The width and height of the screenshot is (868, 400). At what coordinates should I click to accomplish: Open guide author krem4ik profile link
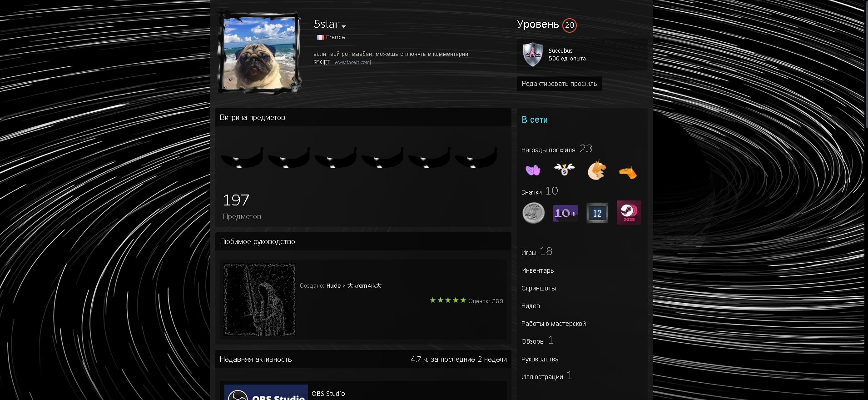pos(364,286)
